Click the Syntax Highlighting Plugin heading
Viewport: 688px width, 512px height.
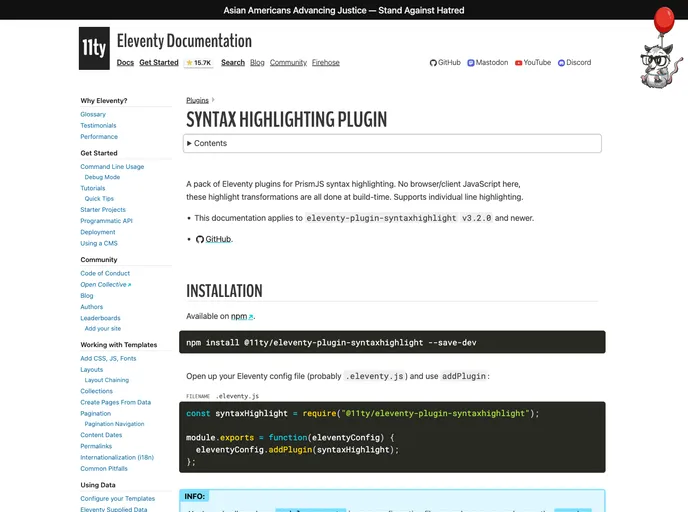coord(287,119)
